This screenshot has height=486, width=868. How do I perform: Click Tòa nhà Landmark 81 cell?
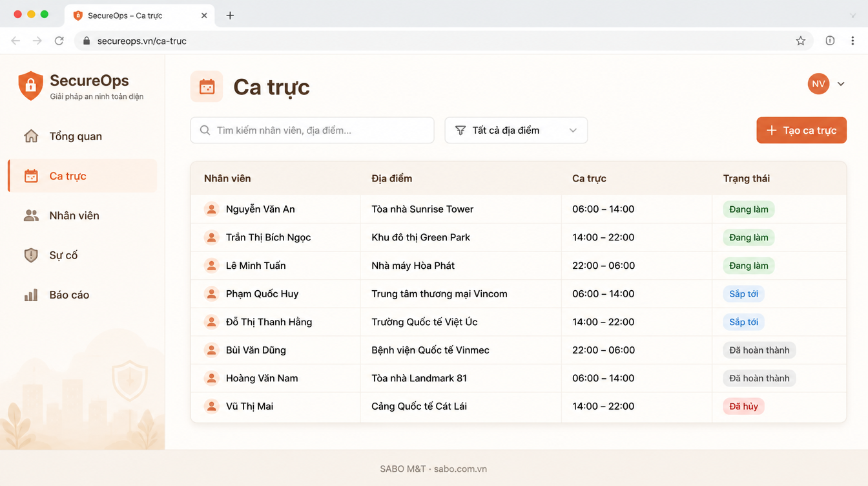point(419,378)
